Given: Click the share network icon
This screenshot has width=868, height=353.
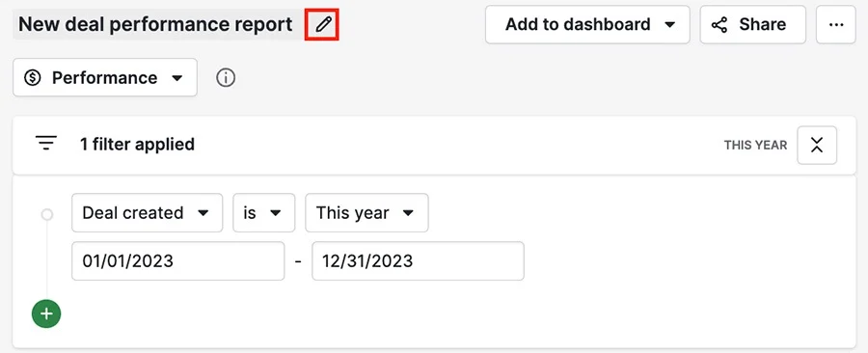Looking at the screenshot, I should tap(719, 25).
